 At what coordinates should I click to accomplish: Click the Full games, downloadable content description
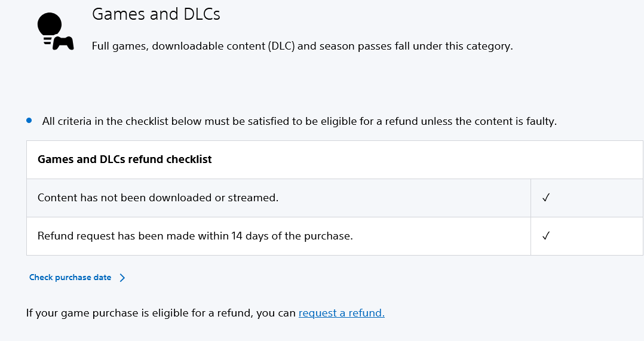pyautogui.click(x=302, y=46)
